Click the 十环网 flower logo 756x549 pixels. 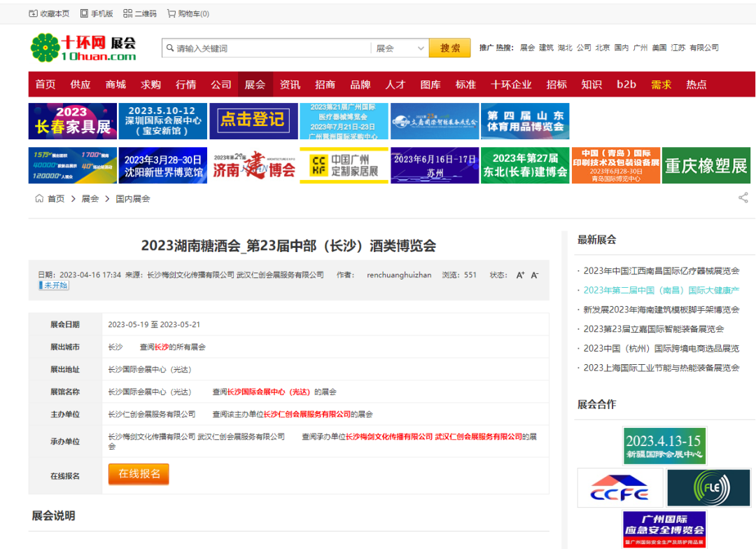pyautogui.click(x=45, y=48)
